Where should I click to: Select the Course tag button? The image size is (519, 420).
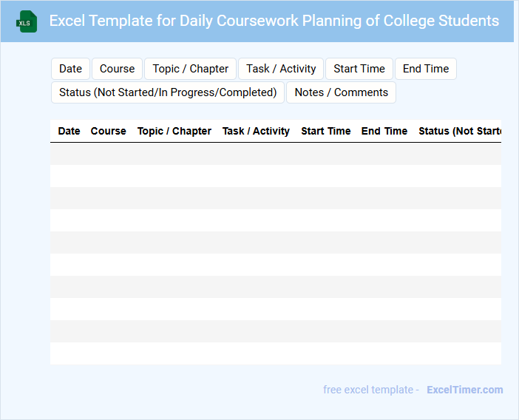point(117,69)
